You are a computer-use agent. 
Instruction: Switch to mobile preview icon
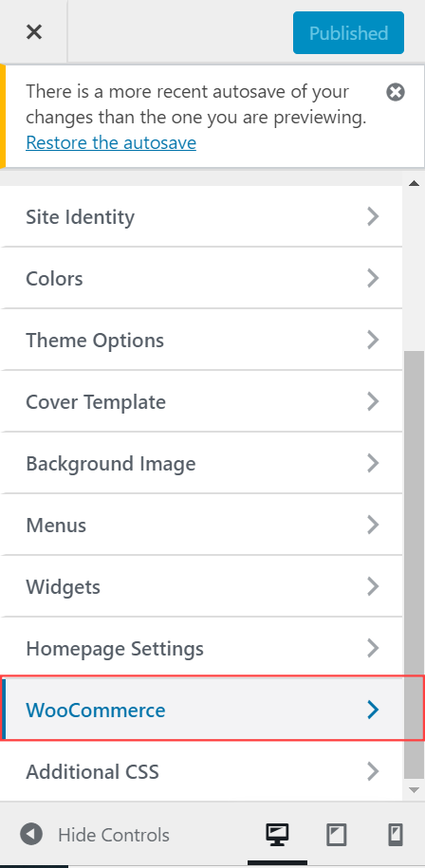click(x=395, y=834)
